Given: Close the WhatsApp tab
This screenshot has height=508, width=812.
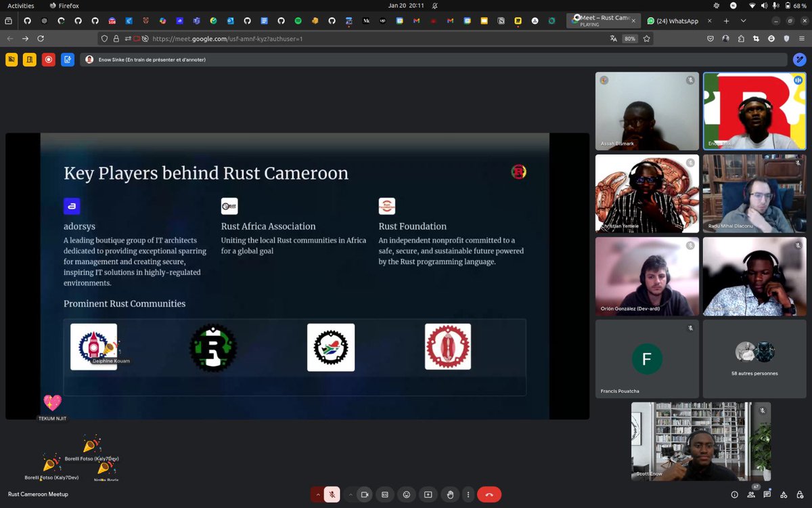Looking at the screenshot, I should point(710,21).
